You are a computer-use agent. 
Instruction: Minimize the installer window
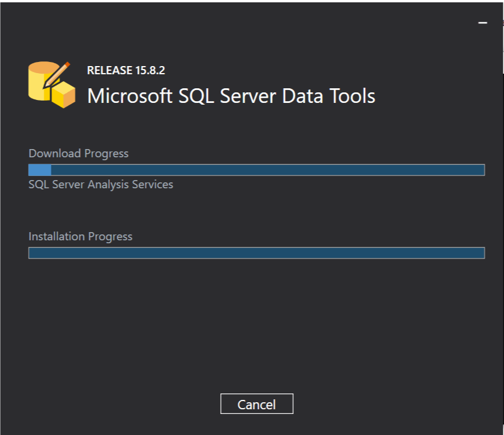click(x=482, y=22)
